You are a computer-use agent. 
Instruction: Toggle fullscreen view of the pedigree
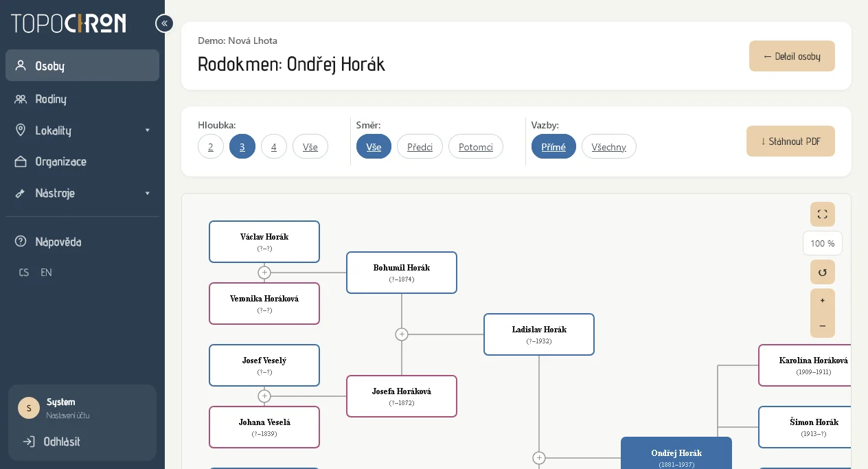823,214
